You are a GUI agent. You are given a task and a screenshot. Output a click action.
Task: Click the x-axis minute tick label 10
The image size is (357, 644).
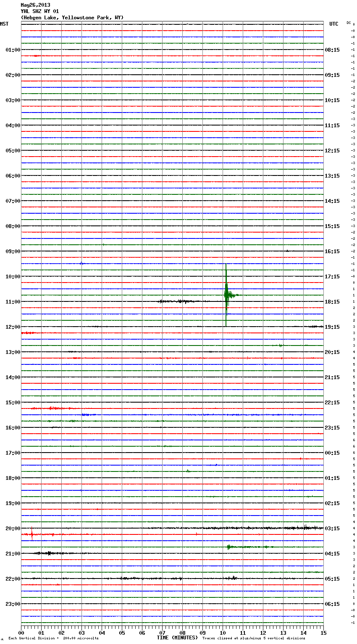(x=223, y=633)
